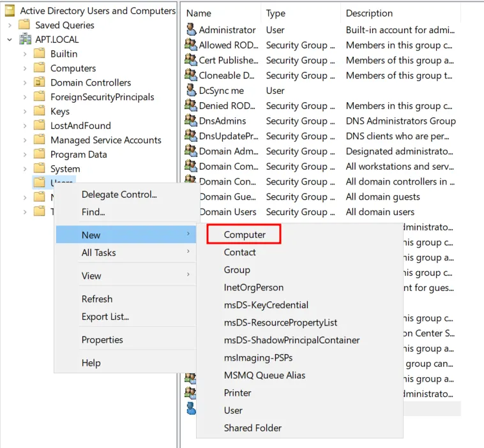This screenshot has height=448, width=484.
Task: Choose Find from the context menu
Action: coord(126,212)
